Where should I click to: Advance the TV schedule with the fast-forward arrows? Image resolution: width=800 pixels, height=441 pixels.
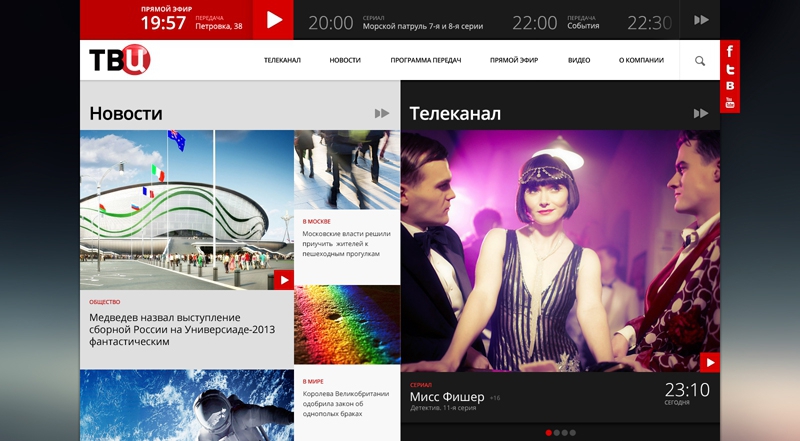[701, 20]
